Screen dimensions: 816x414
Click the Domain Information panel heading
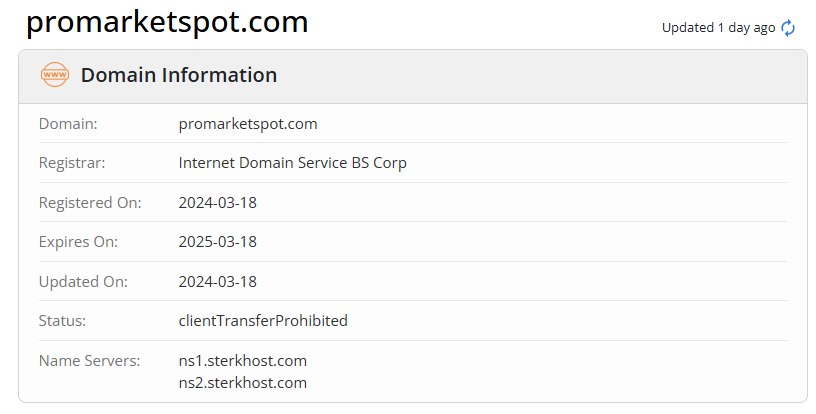[x=179, y=75]
